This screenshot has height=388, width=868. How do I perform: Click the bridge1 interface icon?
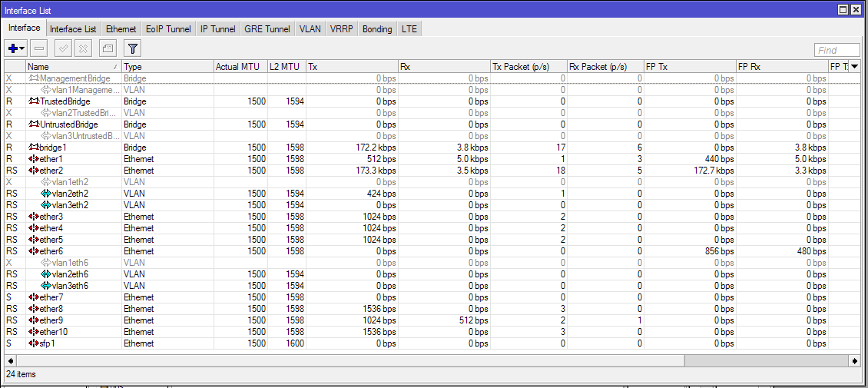pos(34,148)
